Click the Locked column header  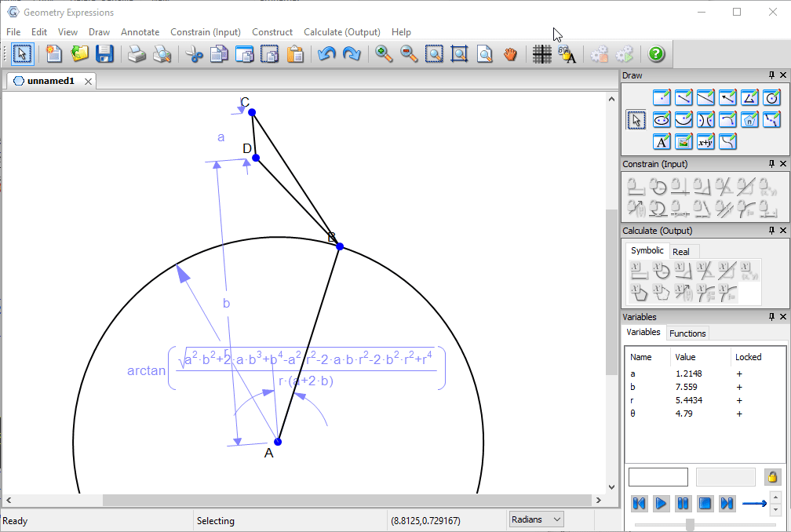pyautogui.click(x=748, y=357)
